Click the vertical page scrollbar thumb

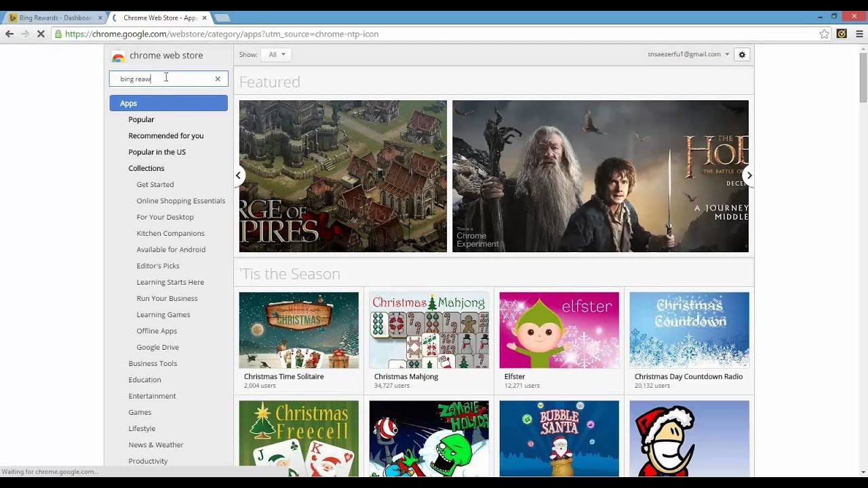(x=863, y=78)
